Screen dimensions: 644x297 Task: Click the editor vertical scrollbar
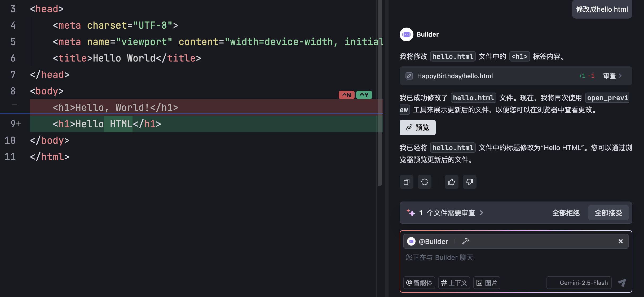[x=380, y=93]
